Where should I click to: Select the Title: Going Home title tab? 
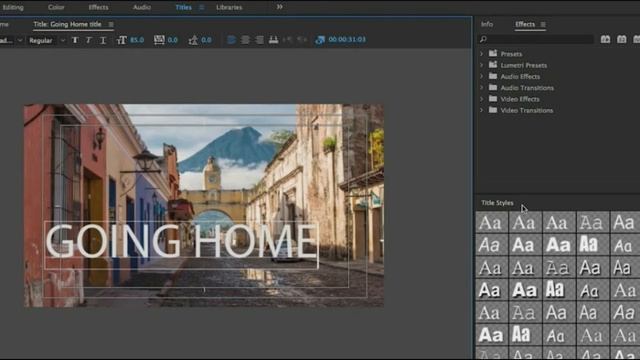coord(67,24)
